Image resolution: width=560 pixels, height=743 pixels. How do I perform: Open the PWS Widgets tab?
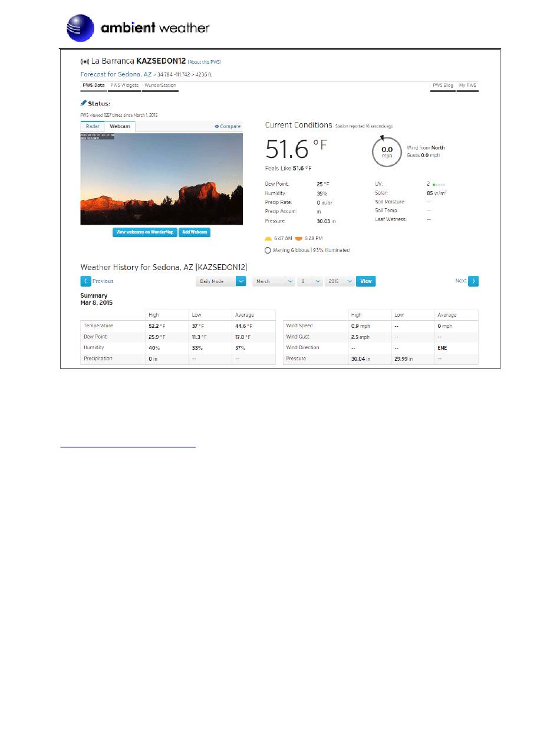point(124,86)
